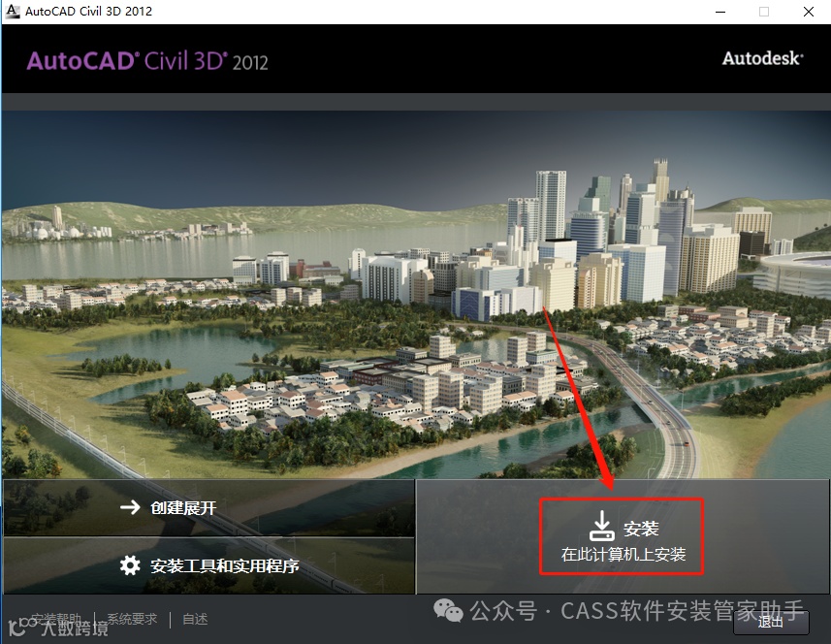Click the grayed-out maximize window button
This screenshot has height=644, width=831.
coord(764,12)
